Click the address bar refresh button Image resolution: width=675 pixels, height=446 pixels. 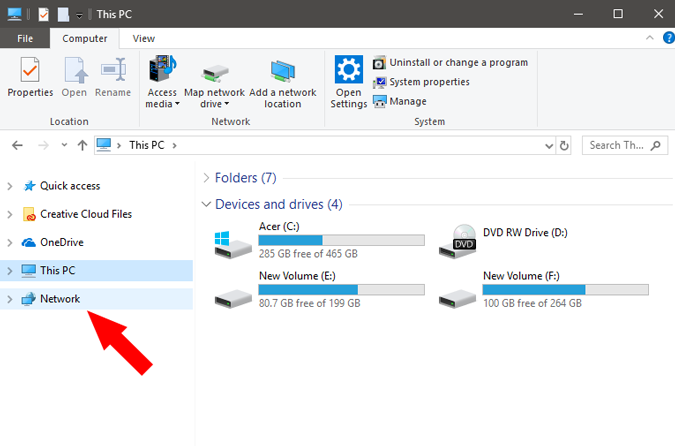pos(565,145)
